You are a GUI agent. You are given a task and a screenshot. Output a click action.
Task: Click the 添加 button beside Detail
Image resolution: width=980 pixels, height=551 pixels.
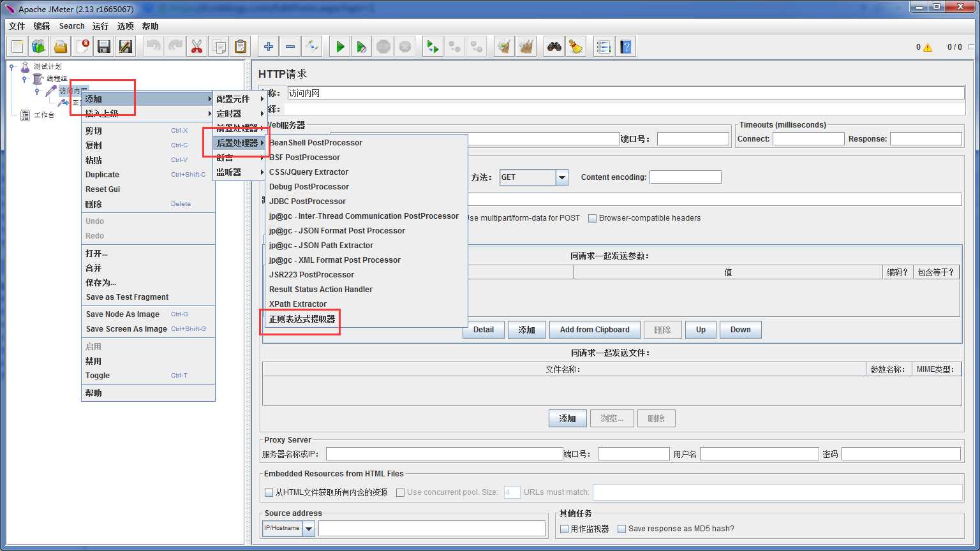click(526, 330)
